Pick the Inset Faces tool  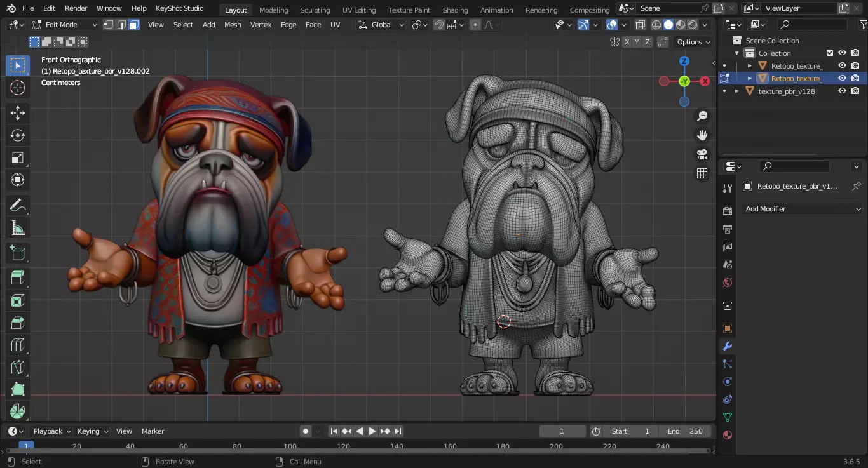(18, 300)
